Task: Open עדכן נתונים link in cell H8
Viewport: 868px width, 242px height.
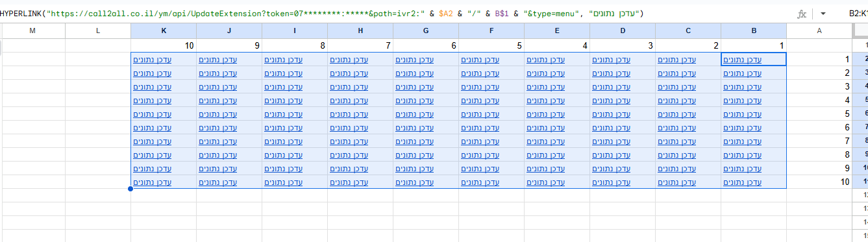Action: point(349,141)
